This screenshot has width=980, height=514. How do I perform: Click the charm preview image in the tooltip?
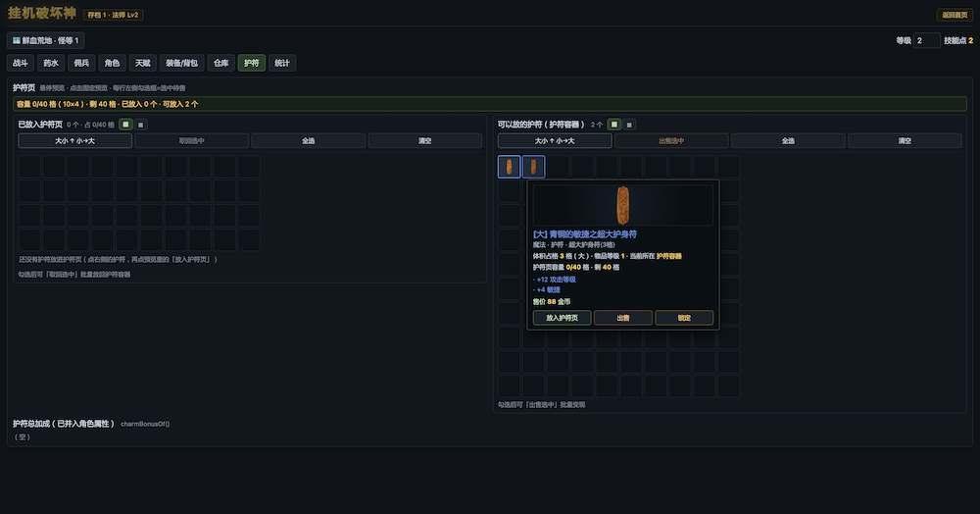coord(622,205)
